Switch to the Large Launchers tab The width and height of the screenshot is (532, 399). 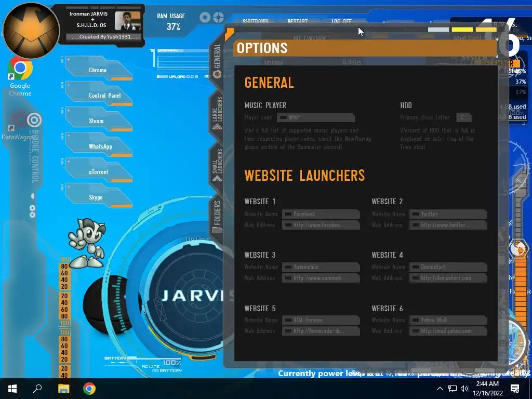(x=217, y=113)
